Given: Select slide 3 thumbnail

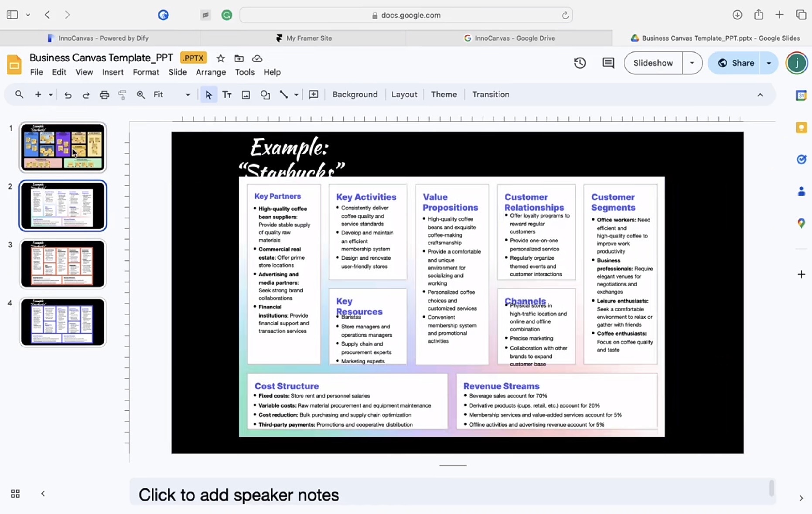Looking at the screenshot, I should coord(63,264).
